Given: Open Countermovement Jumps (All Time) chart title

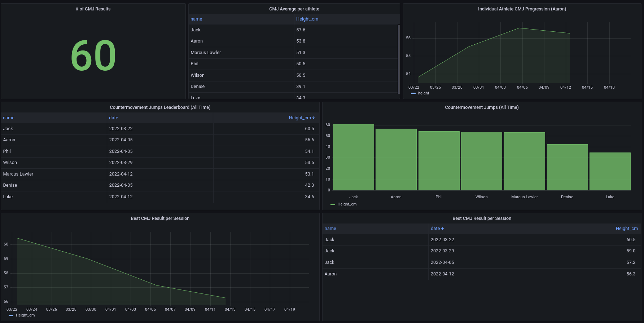Looking at the screenshot, I should tap(482, 107).
